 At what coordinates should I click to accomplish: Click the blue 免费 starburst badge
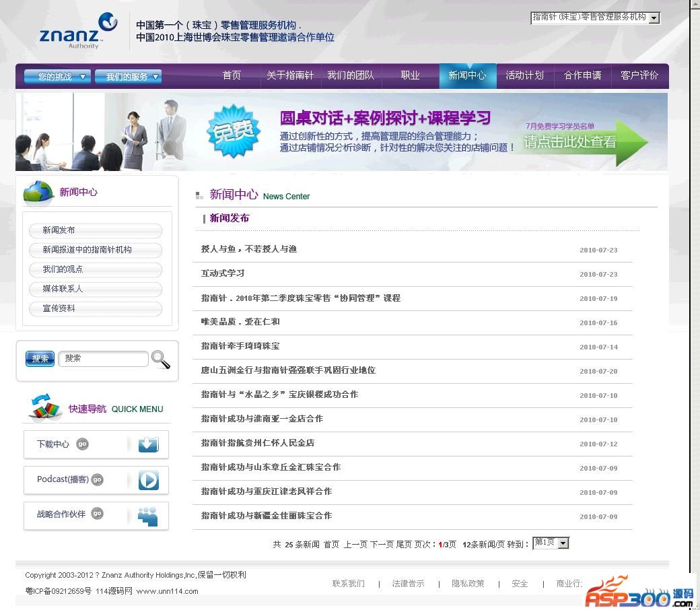[233, 131]
